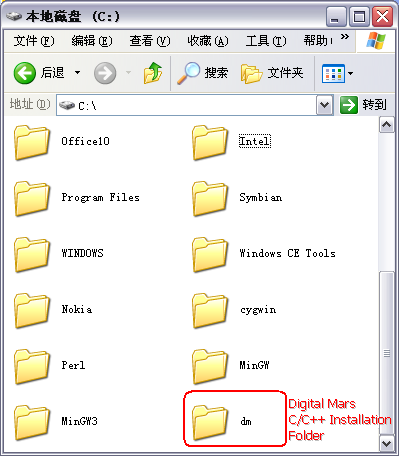Click the Symbian folder name

[x=261, y=197]
